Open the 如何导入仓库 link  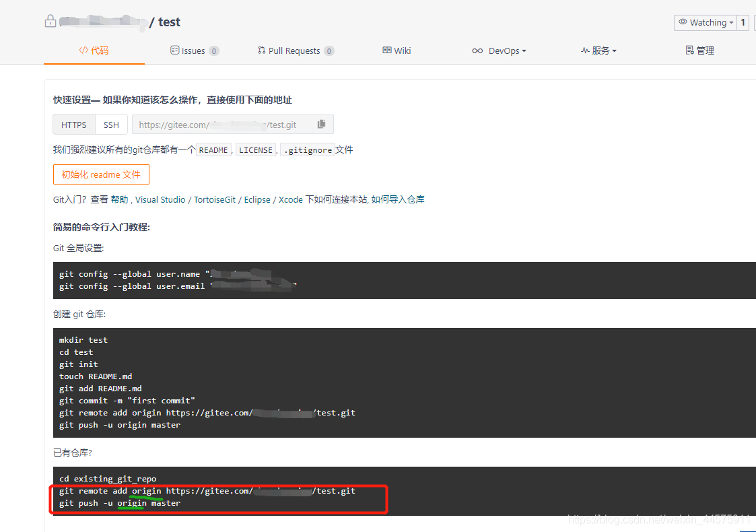coord(398,199)
